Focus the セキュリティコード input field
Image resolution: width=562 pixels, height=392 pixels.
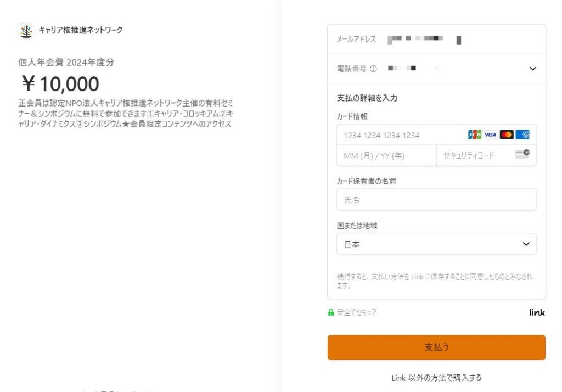(x=486, y=156)
